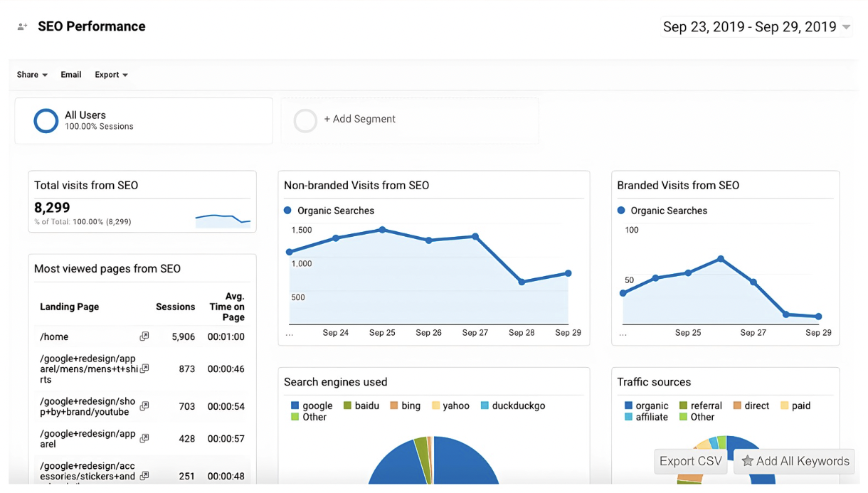Viewport: 868px width, 493px height.
Task: Select the yahoo legend swatch
Action: pyautogui.click(x=435, y=405)
